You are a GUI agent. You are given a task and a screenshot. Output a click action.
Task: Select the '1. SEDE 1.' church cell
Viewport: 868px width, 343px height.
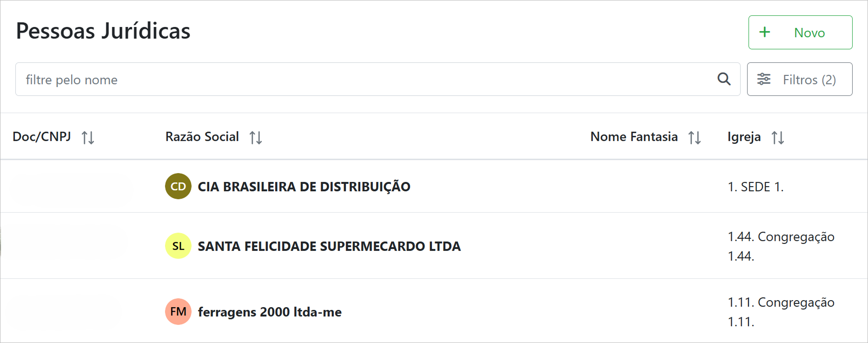755,187
